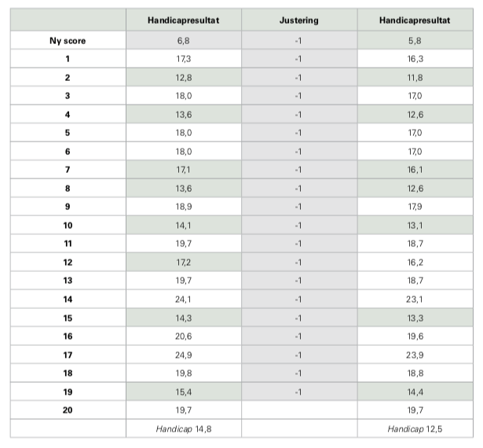Select the Handicap 12,5 summary cell
Image resolution: width=483 pixels, height=448 pixels.
pos(415,428)
